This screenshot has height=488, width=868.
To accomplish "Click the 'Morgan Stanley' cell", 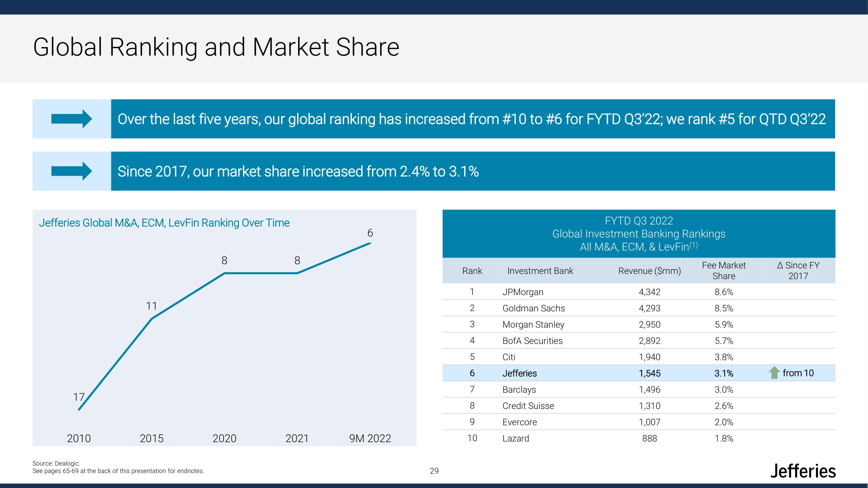I will tap(533, 324).
